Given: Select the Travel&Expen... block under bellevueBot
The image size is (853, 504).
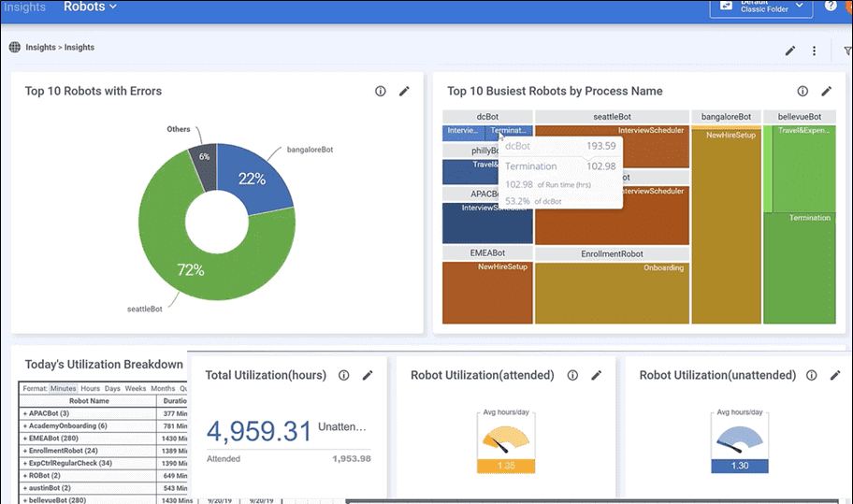Looking at the screenshot, I should [804, 168].
